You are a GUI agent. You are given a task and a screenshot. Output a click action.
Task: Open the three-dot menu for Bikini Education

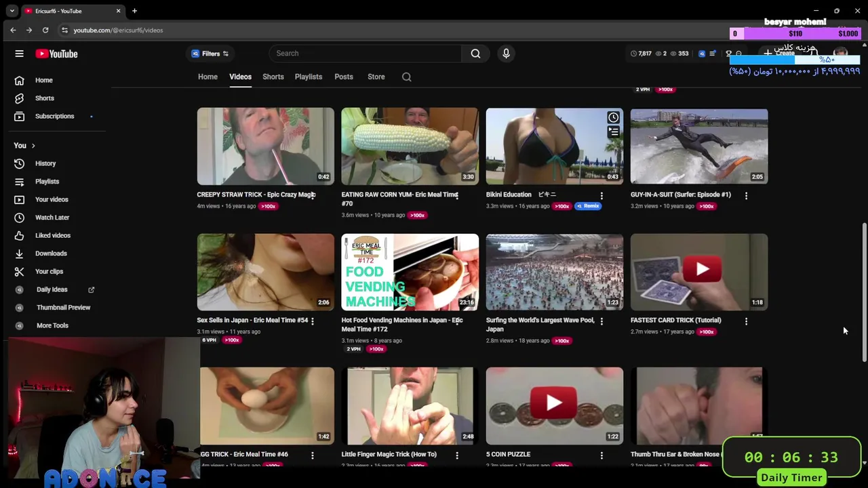point(601,195)
